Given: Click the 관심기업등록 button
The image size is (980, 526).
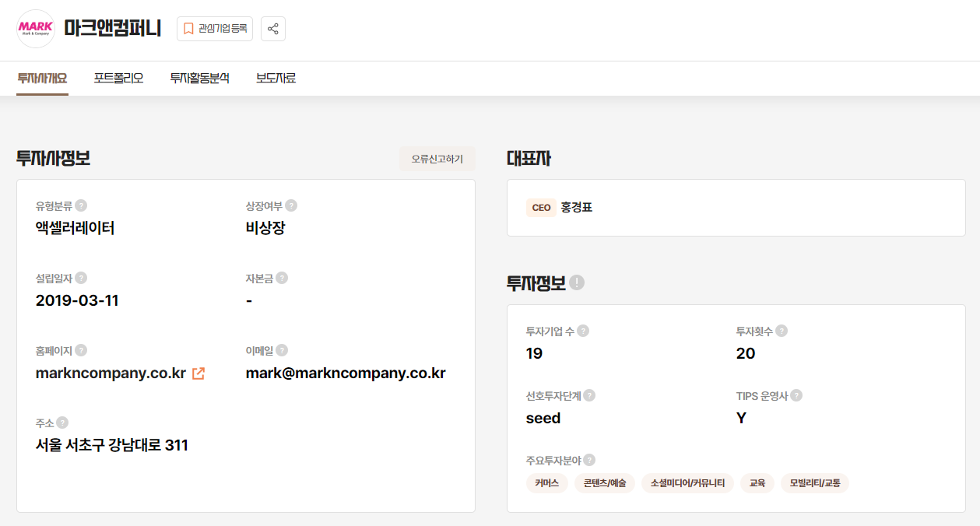Looking at the screenshot, I should (x=214, y=29).
